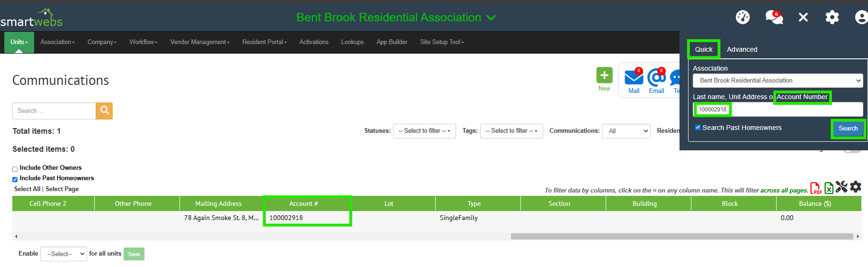Open the Mail envelope icon
The height and width of the screenshot is (267, 868).
[x=634, y=77]
